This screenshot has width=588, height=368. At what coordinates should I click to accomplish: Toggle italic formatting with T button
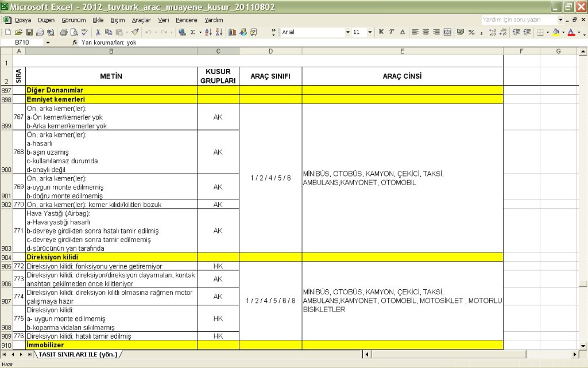392,32
